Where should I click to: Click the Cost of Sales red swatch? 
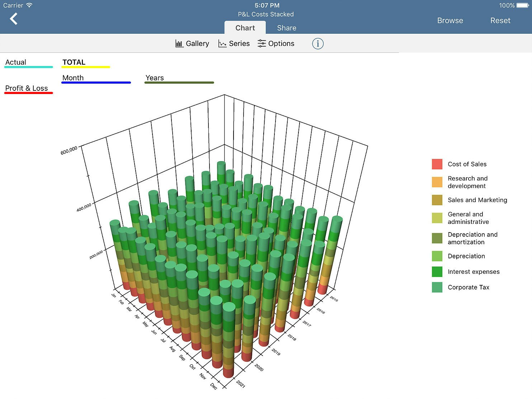(x=437, y=164)
